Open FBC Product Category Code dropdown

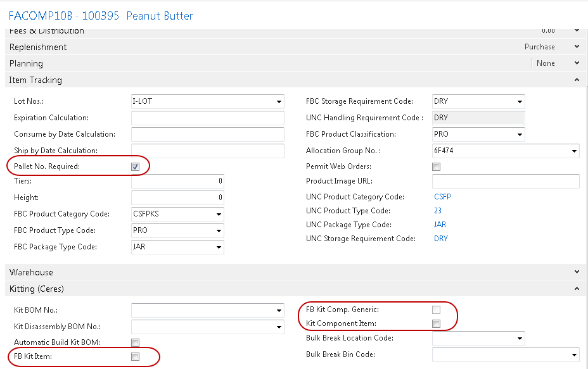click(219, 215)
